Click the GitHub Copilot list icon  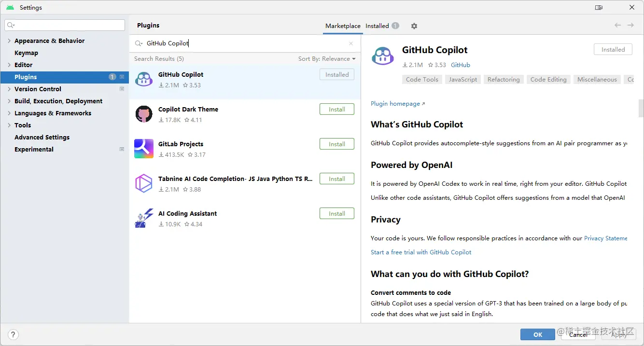click(x=144, y=79)
